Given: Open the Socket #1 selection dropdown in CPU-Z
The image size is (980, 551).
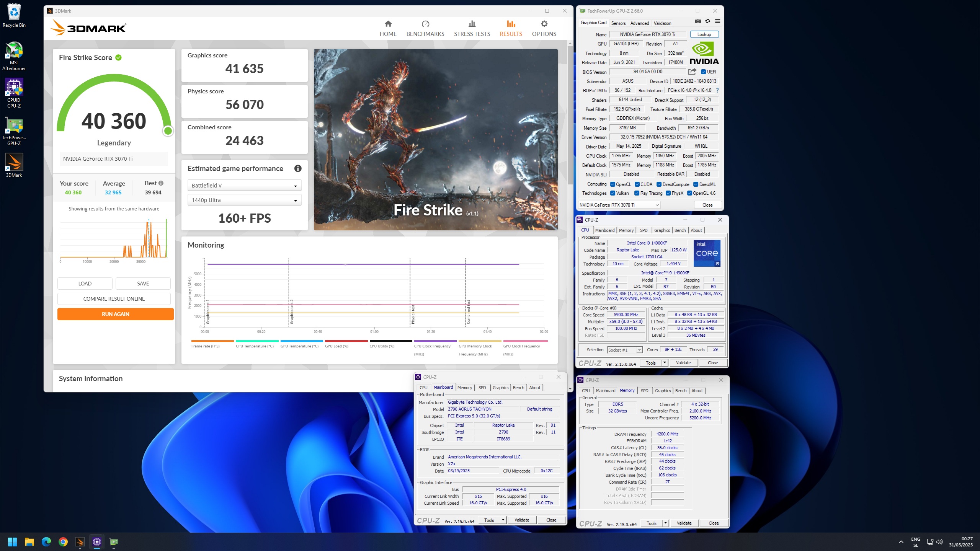Looking at the screenshot, I should [624, 350].
